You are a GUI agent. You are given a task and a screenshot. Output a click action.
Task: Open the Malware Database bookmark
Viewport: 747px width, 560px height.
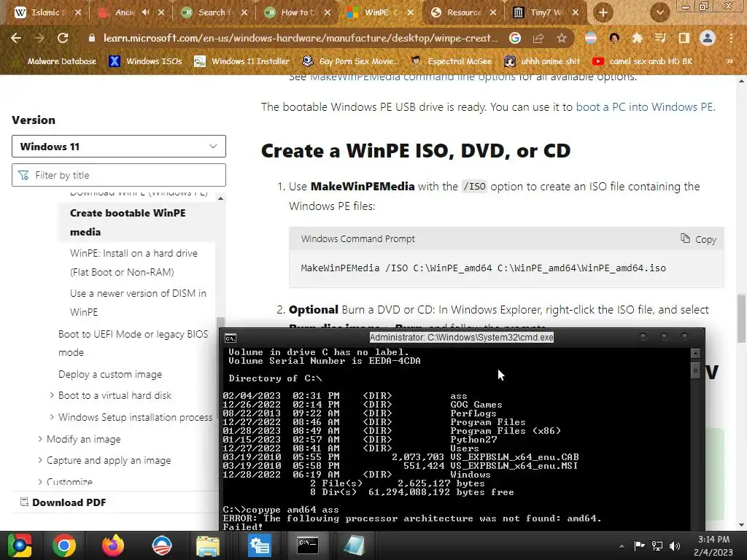point(56,61)
